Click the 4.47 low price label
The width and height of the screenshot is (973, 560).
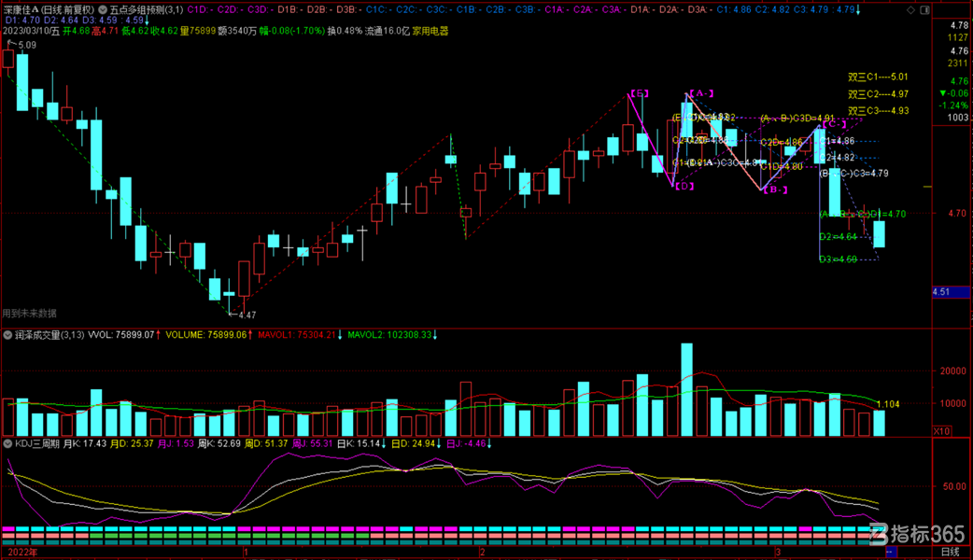click(247, 315)
